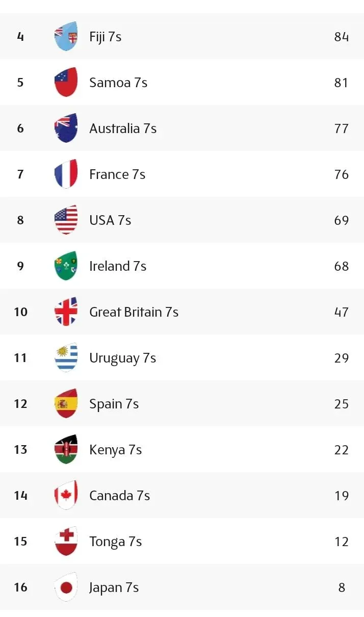Click USA's 69 points total
This screenshot has height=617, width=364.
click(341, 220)
